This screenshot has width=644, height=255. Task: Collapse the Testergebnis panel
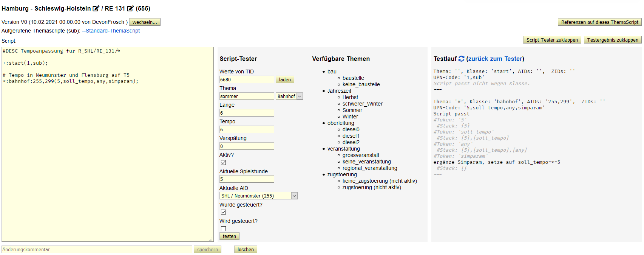612,40
